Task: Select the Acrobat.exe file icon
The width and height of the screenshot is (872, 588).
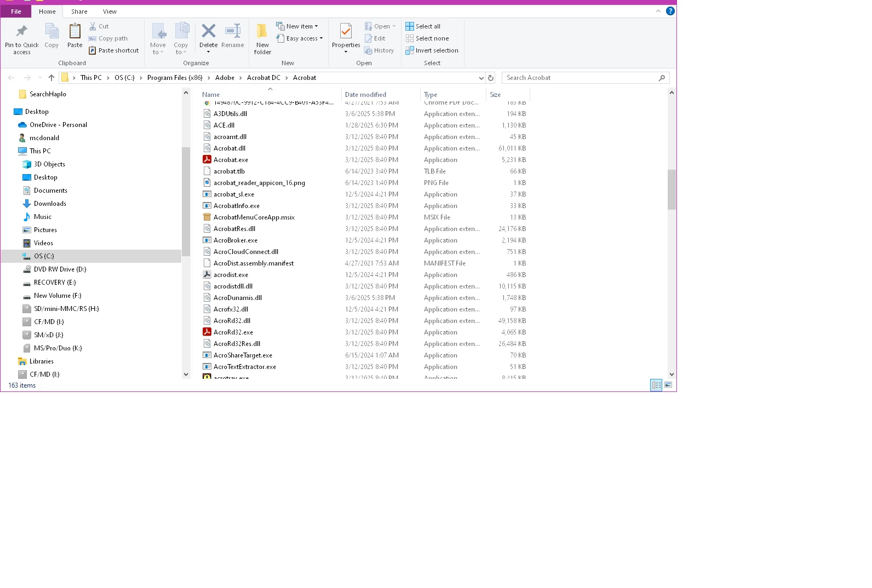Action: (x=207, y=159)
